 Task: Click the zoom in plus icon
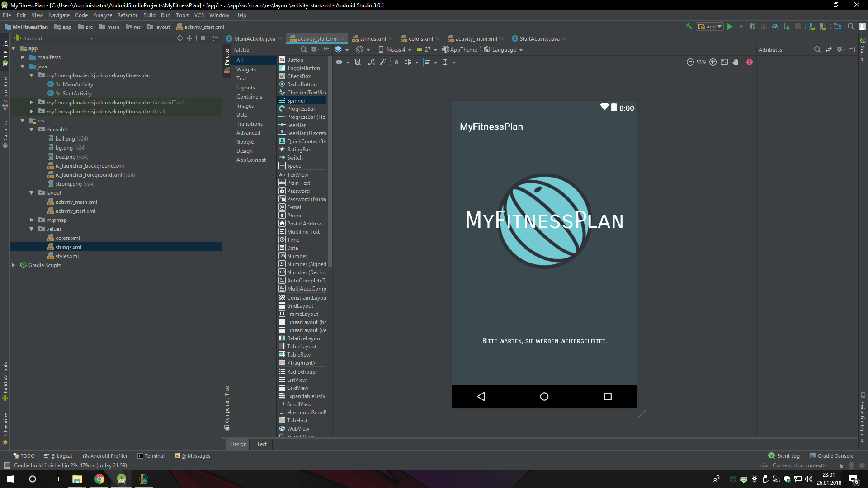(x=713, y=62)
